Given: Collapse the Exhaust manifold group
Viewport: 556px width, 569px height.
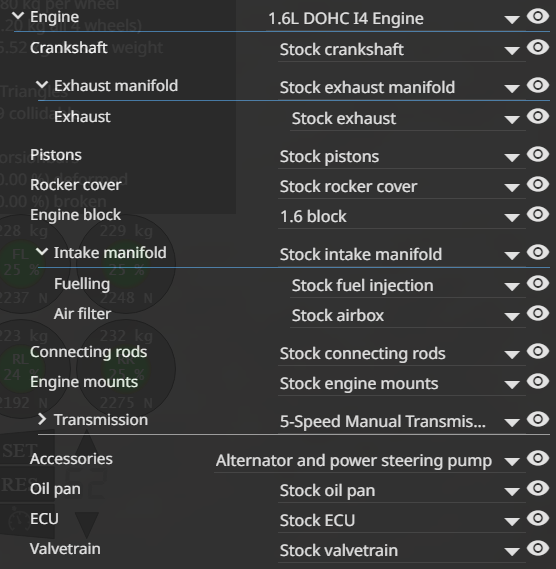Looking at the screenshot, I should point(42,85).
